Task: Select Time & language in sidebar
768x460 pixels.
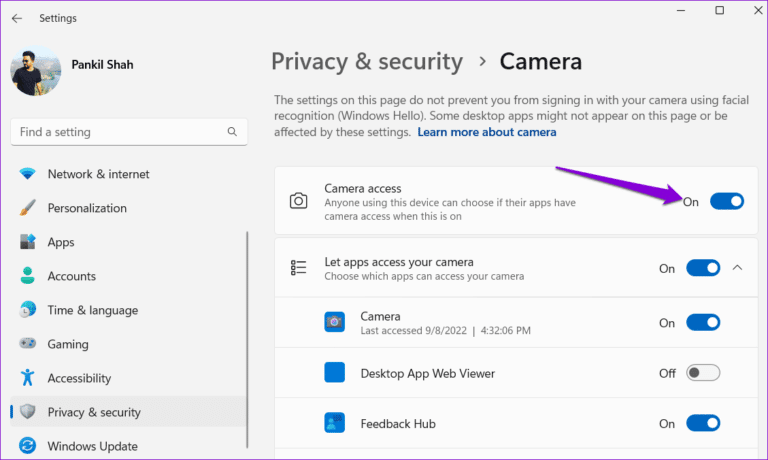Action: click(93, 310)
